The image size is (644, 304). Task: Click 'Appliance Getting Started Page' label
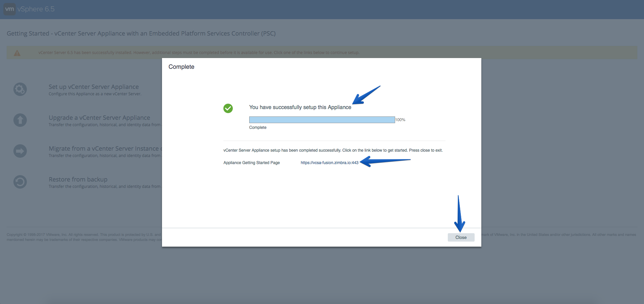[x=252, y=163]
